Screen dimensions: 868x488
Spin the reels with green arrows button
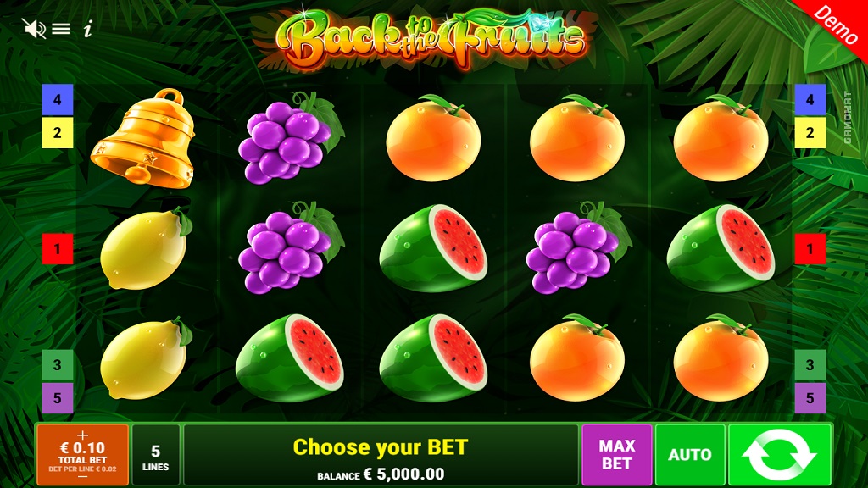(x=780, y=455)
